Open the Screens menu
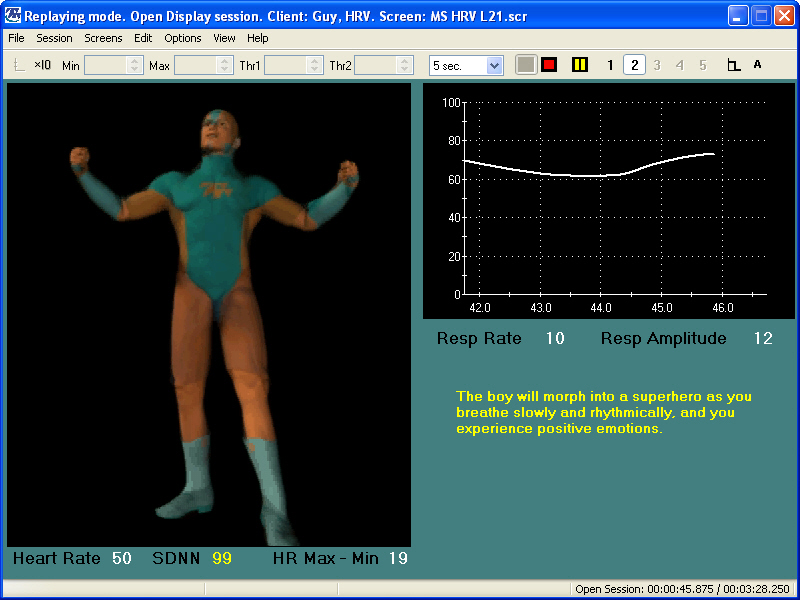 click(x=103, y=38)
